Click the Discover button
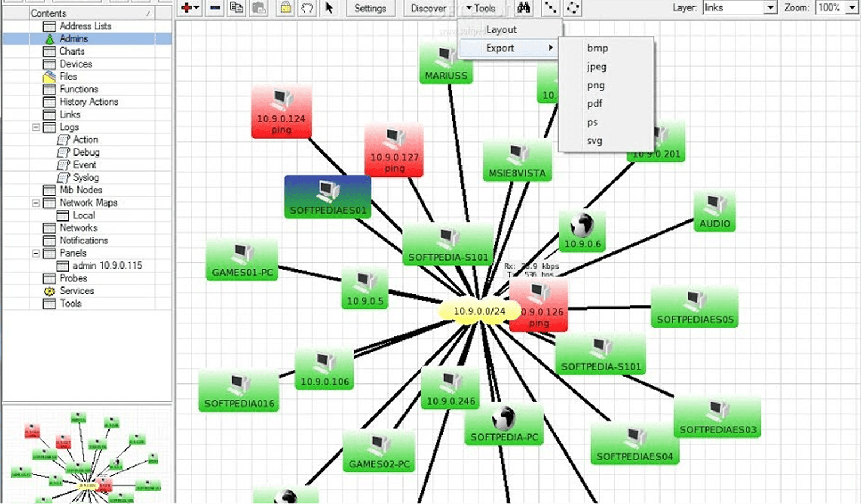Viewport: 861px width, 504px height. (x=428, y=8)
